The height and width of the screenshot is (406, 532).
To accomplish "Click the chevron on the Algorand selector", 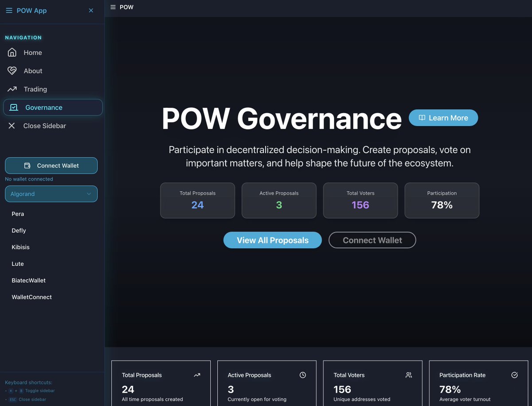I will pos(89,194).
